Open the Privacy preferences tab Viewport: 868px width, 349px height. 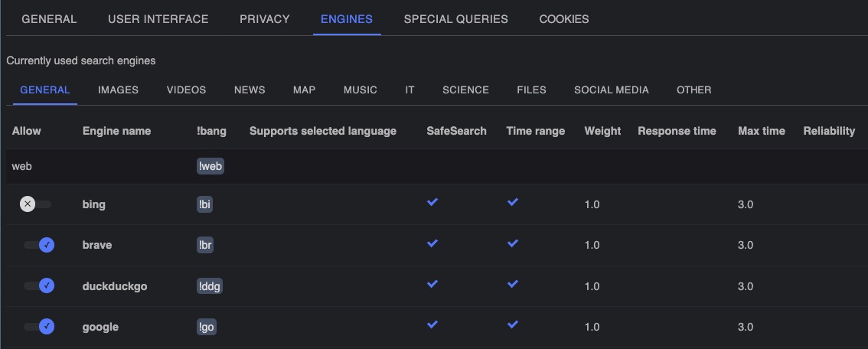[x=265, y=19]
